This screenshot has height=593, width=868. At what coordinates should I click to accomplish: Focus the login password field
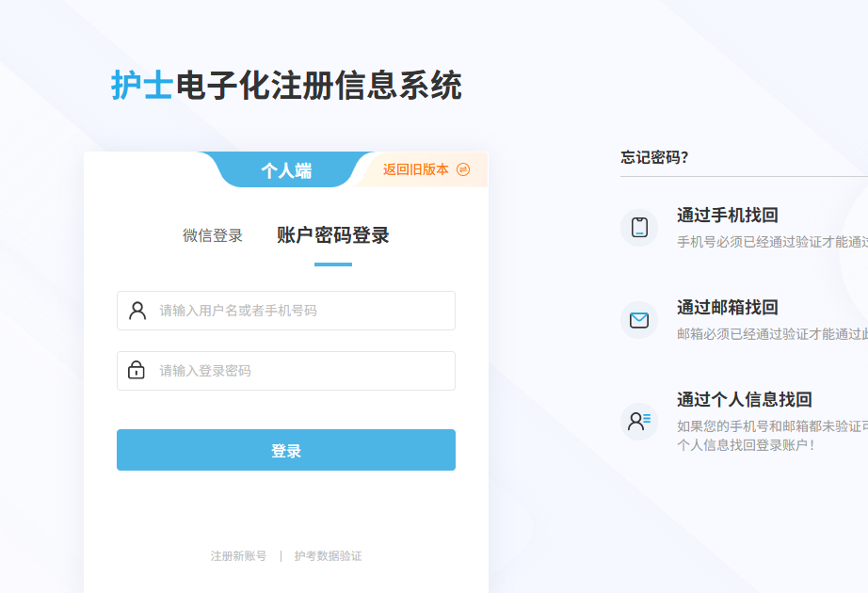tap(286, 371)
